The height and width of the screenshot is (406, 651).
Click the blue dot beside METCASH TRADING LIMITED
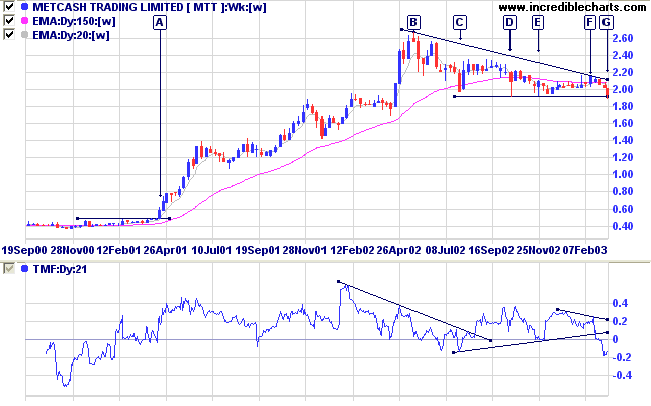(x=24, y=7)
